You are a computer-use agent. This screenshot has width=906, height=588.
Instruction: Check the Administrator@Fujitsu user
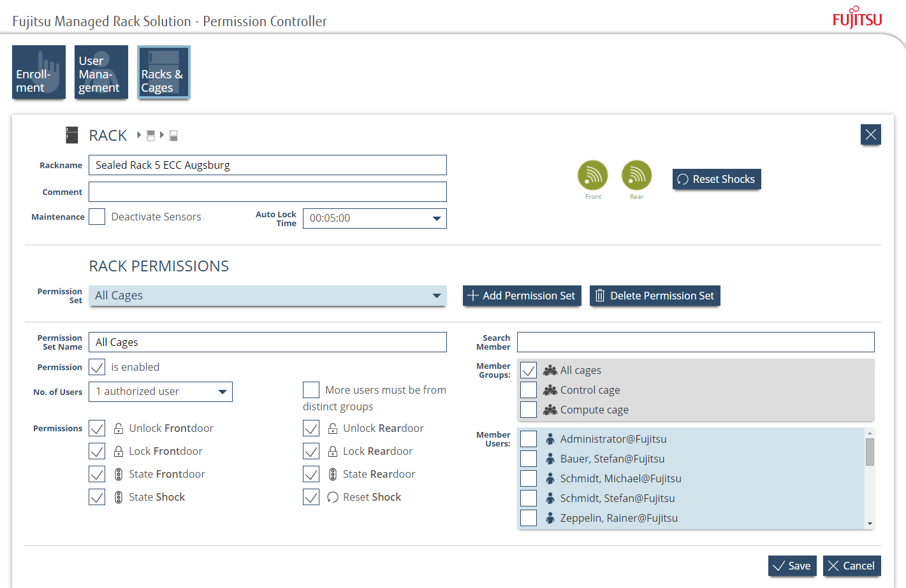529,439
